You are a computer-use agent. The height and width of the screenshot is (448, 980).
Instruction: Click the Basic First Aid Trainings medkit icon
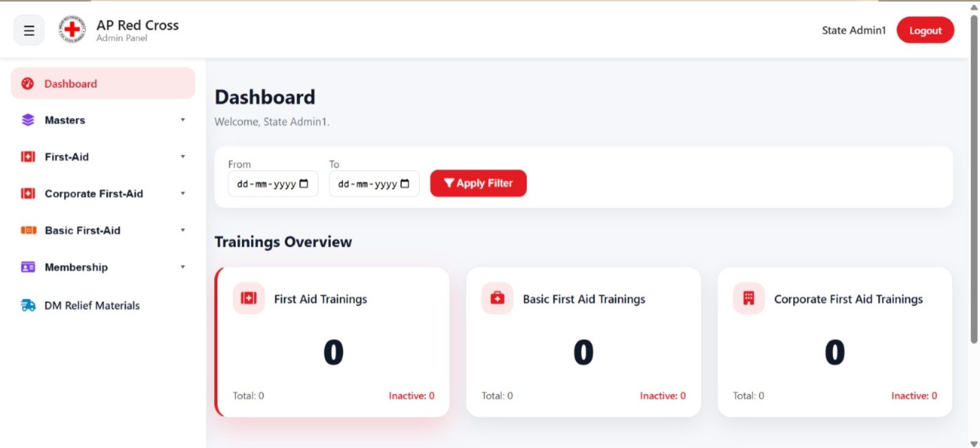coord(497,298)
